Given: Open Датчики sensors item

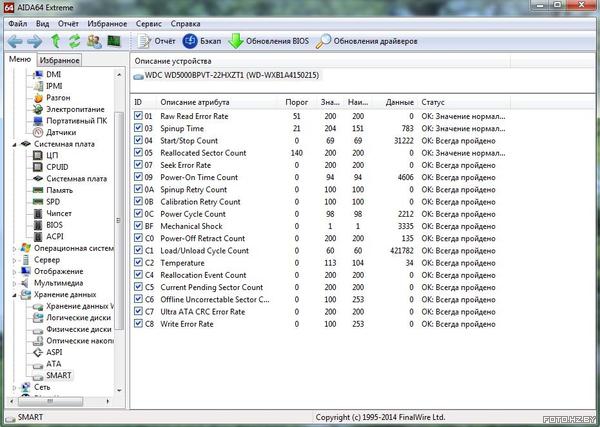Looking at the screenshot, I should 61,132.
